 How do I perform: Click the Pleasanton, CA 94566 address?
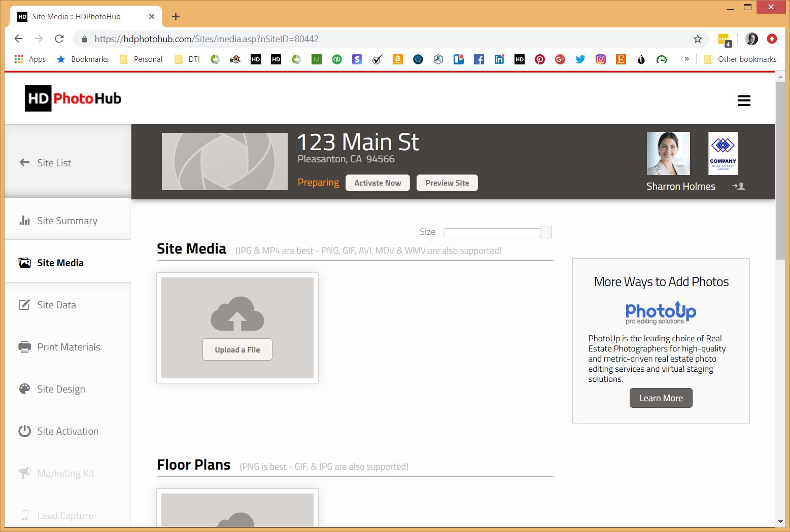tap(346, 159)
